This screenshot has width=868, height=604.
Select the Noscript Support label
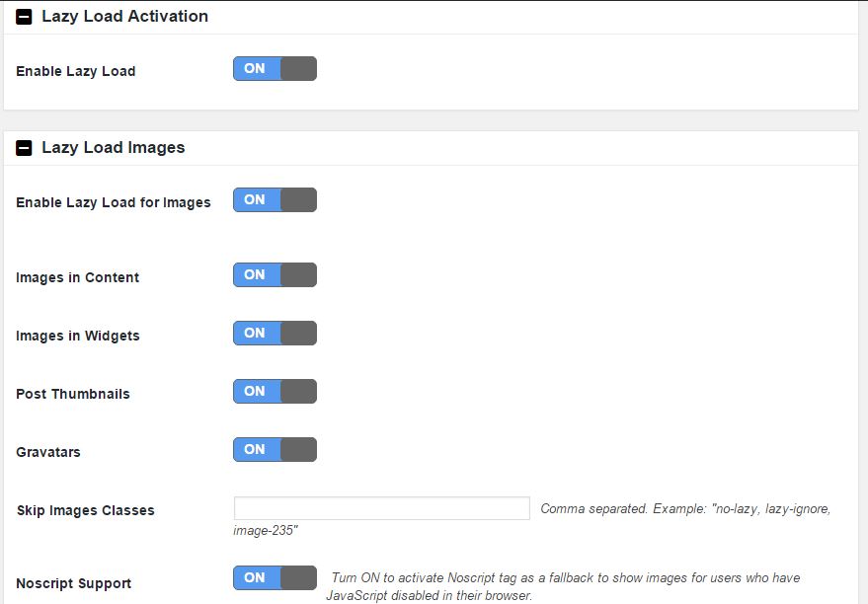(72, 583)
